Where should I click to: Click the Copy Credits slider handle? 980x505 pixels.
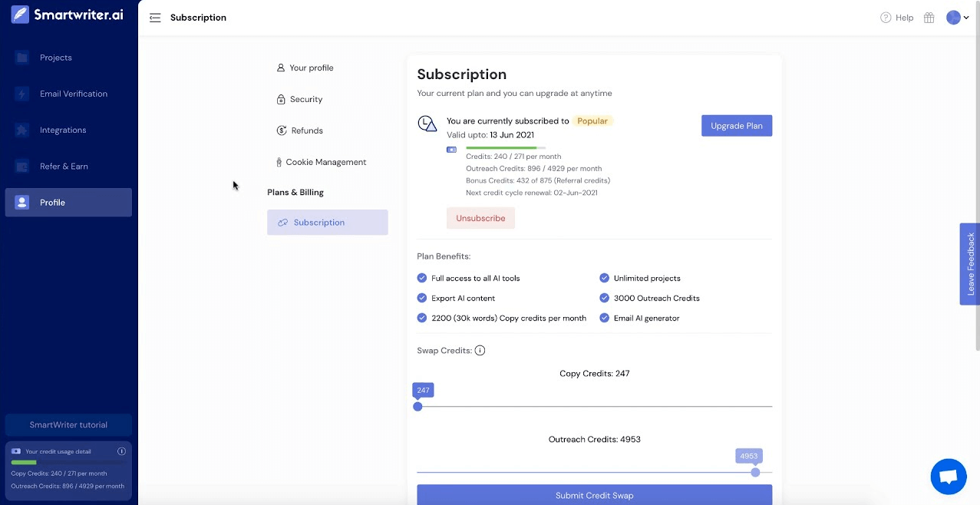pyautogui.click(x=417, y=406)
